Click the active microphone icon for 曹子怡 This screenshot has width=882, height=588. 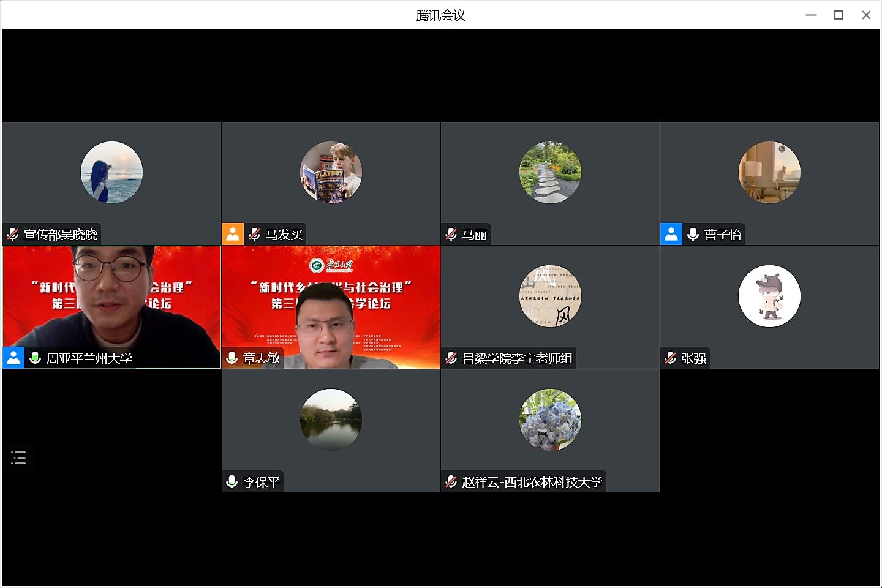coord(693,235)
